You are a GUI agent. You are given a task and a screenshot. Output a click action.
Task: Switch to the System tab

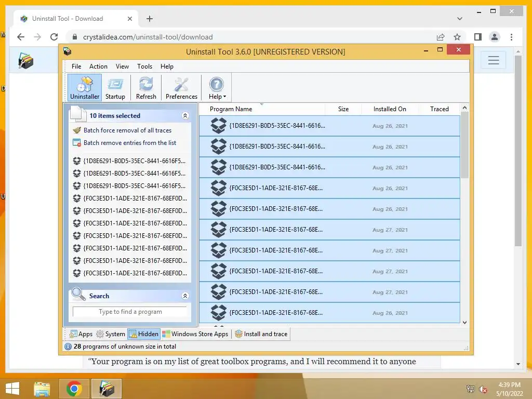click(111, 334)
